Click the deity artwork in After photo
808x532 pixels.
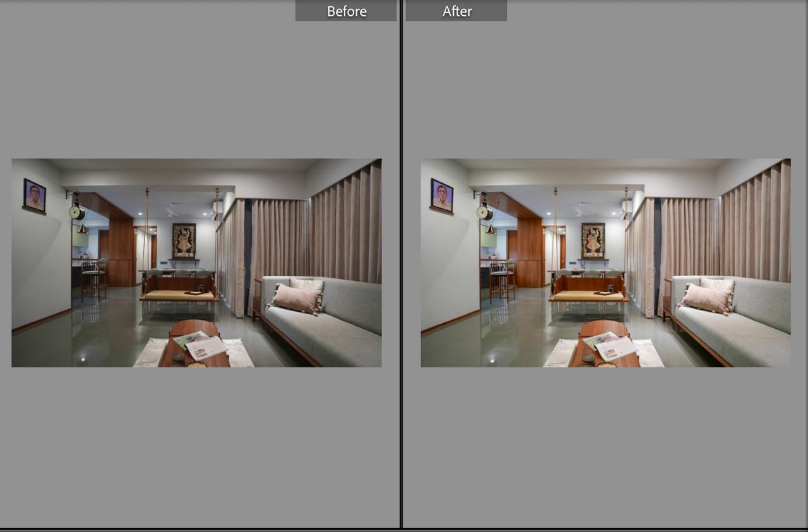click(x=593, y=240)
